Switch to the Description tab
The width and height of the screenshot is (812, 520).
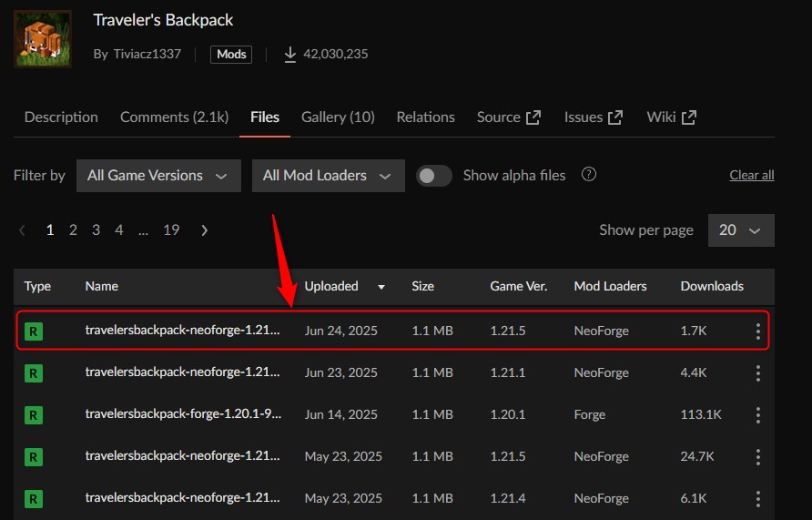(x=61, y=117)
